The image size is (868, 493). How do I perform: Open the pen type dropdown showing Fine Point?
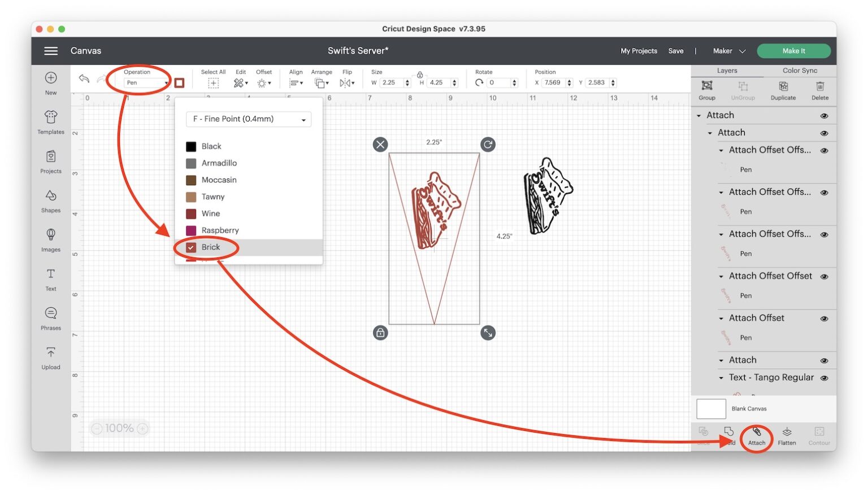click(248, 119)
